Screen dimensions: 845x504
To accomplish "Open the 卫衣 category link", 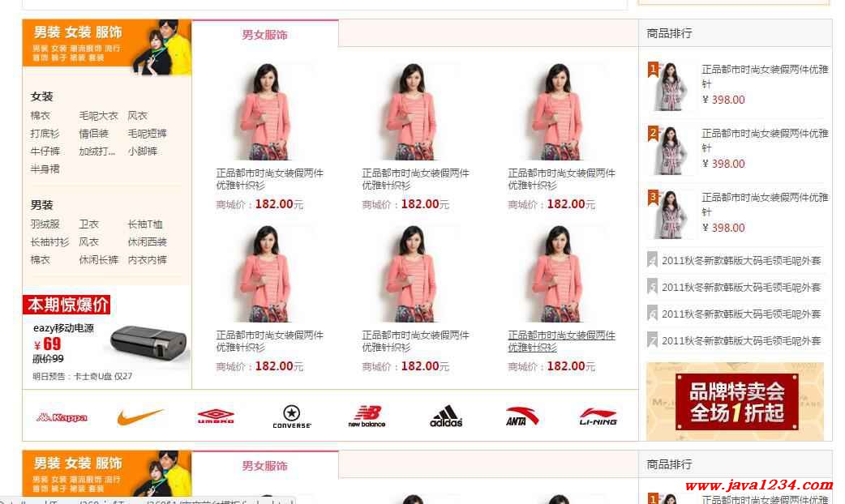I will [x=89, y=224].
